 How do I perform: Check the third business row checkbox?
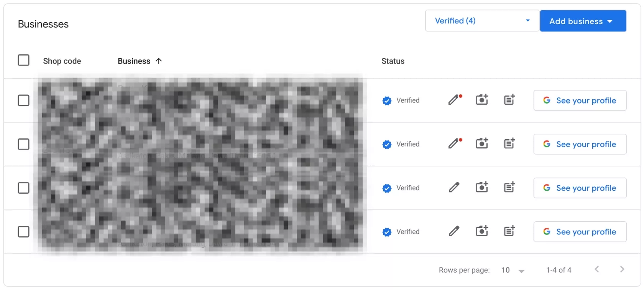[x=24, y=188]
